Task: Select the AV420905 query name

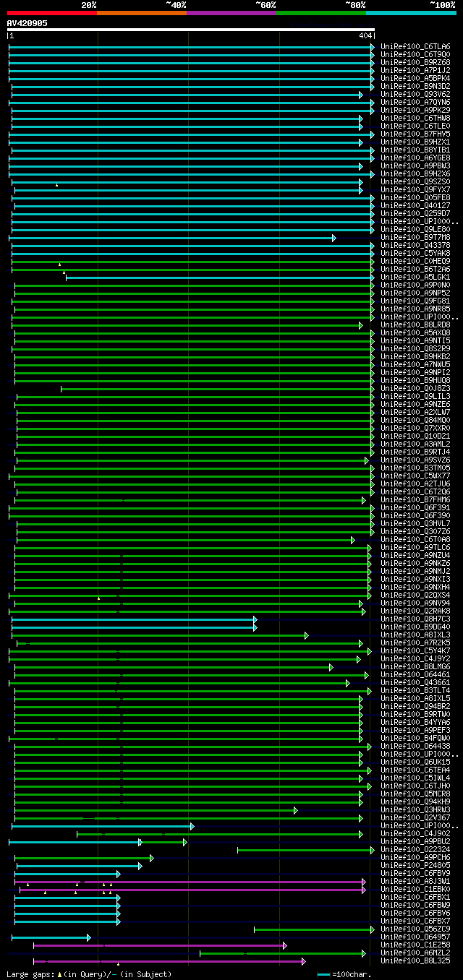Action: (27, 23)
